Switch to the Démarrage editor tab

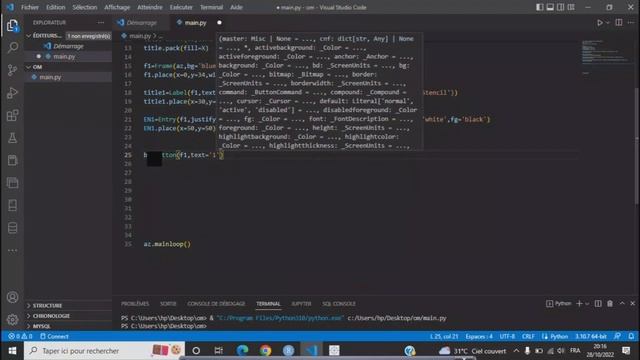141,23
